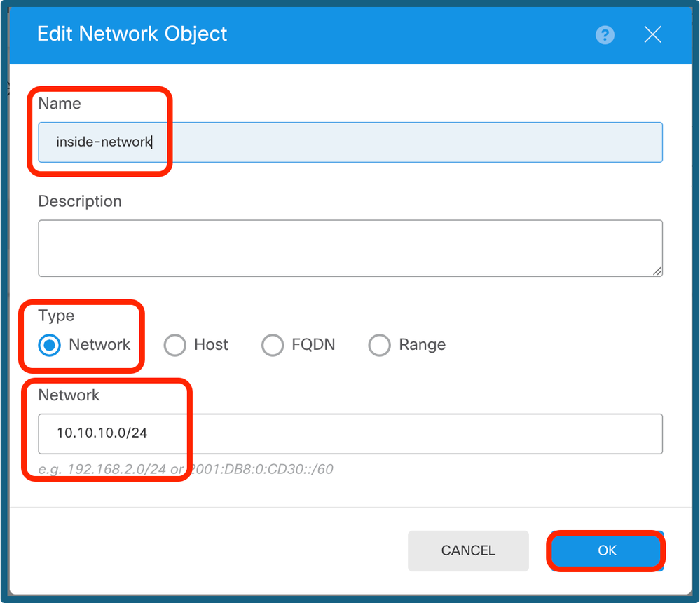Focus the Name field containing inside-network

(350, 142)
